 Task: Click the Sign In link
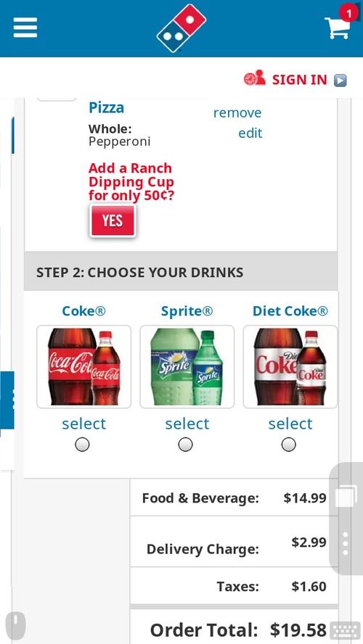coord(299,80)
